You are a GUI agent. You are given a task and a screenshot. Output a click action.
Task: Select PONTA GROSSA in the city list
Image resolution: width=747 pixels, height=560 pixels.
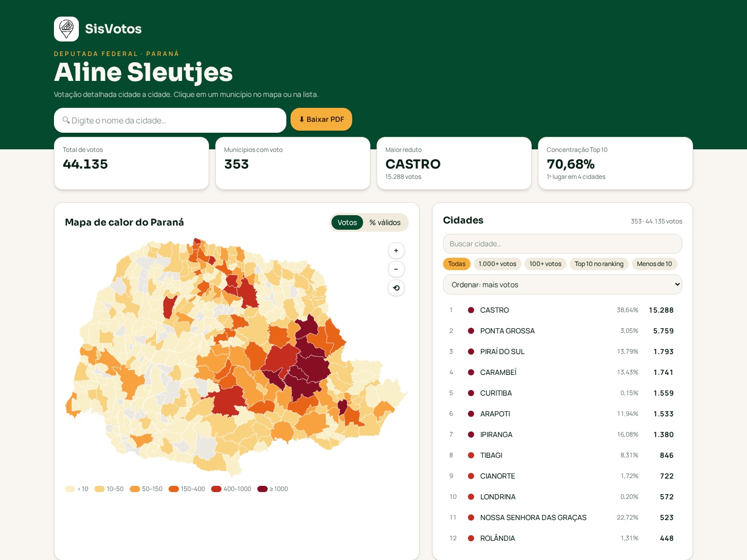pyautogui.click(x=562, y=331)
